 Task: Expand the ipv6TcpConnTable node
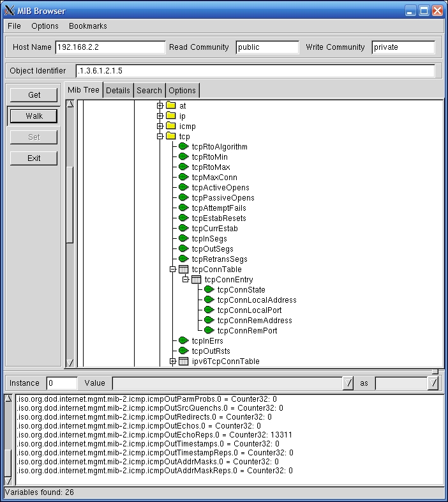tap(173, 361)
